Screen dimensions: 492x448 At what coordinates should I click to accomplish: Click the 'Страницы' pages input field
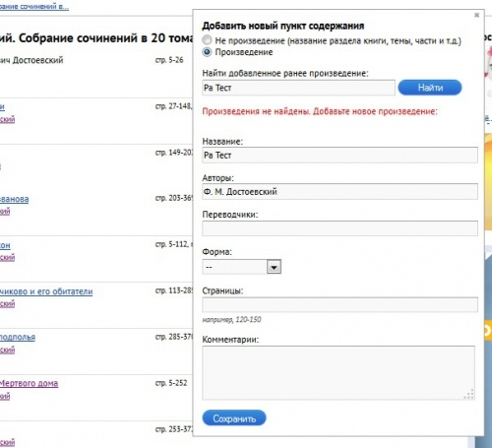point(339,304)
